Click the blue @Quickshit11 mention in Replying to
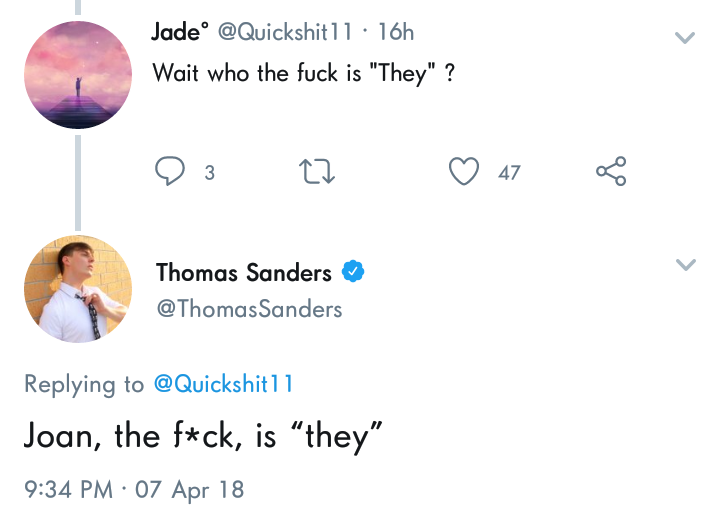 (223, 384)
